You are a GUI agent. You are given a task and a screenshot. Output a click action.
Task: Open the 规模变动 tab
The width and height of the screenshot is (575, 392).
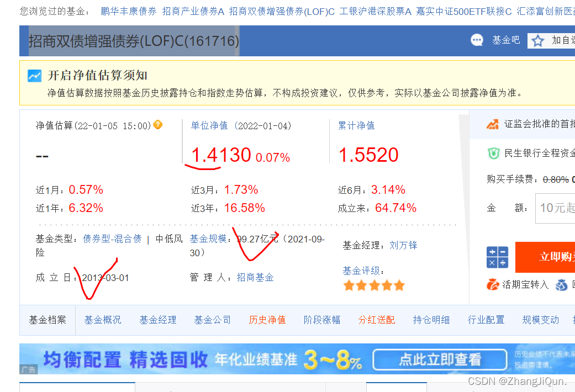[x=541, y=320]
